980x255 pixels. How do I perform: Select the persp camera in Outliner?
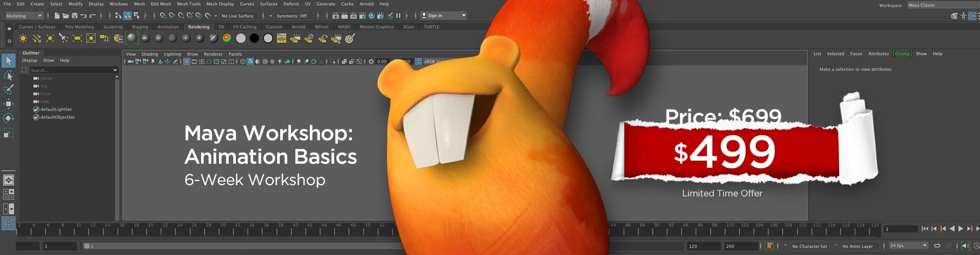[46, 79]
